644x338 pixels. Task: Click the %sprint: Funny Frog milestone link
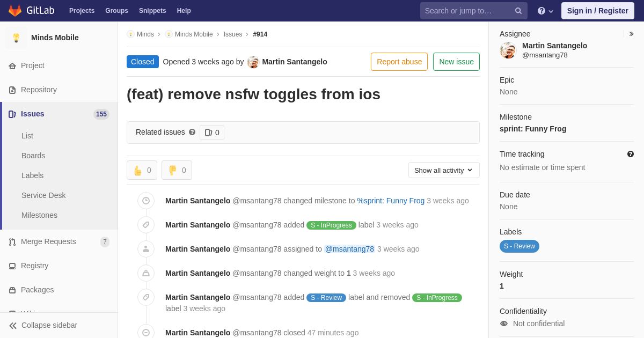[x=391, y=201]
